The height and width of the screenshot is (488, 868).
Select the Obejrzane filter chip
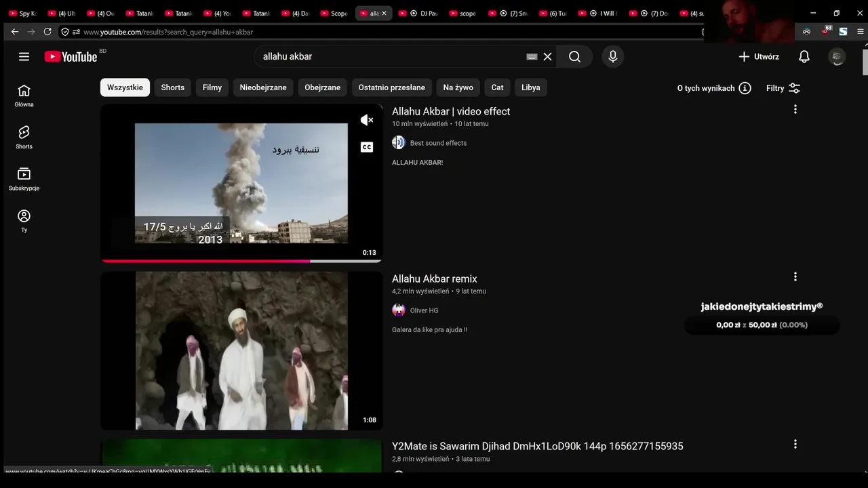tap(323, 87)
